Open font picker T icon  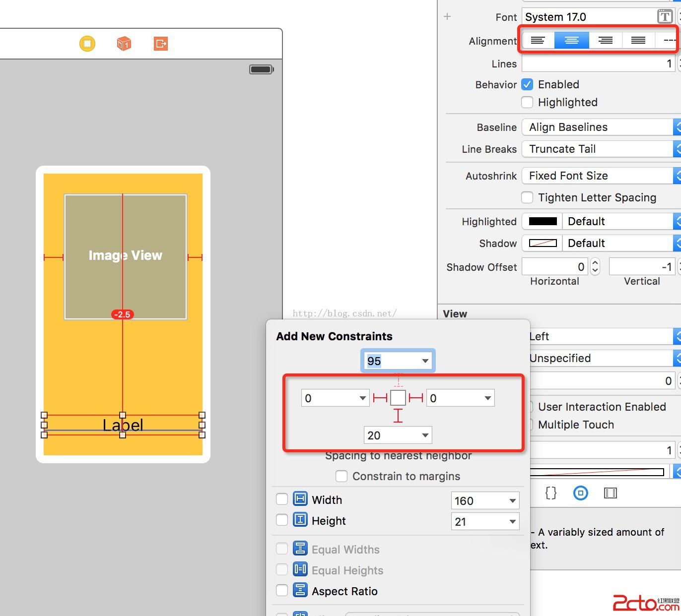(665, 17)
